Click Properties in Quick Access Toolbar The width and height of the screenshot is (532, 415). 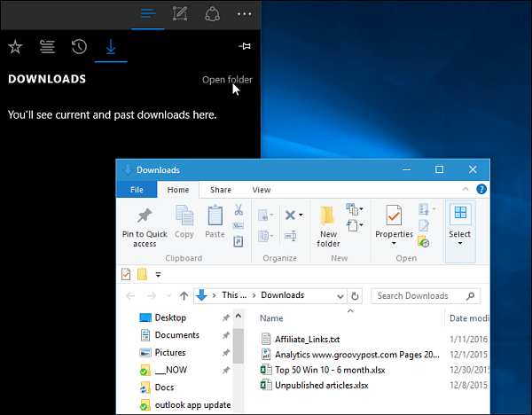pyautogui.click(x=126, y=274)
